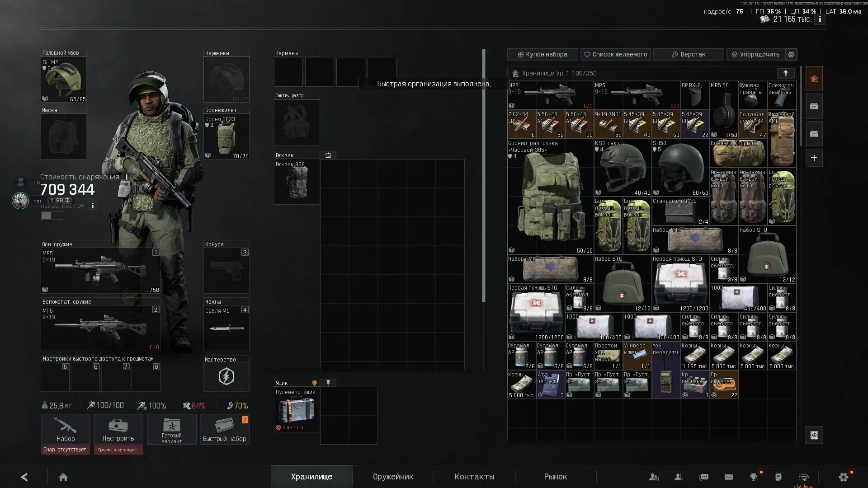Click the upload arrow in storage header
The height and width of the screenshot is (488, 868).
(x=786, y=73)
